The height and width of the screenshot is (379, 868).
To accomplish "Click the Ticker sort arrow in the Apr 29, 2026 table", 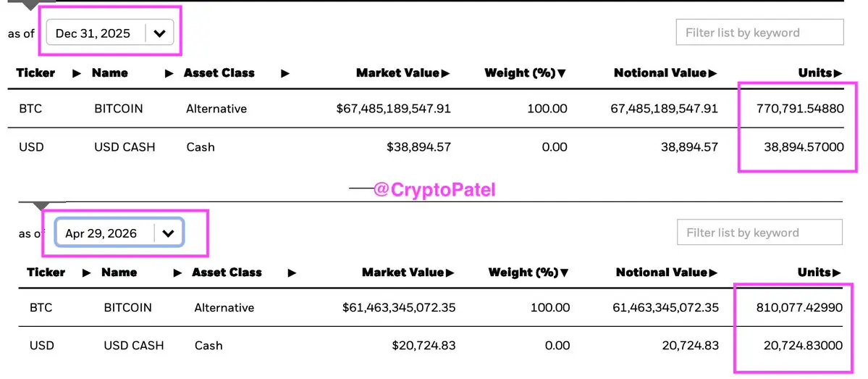I will coord(86,272).
